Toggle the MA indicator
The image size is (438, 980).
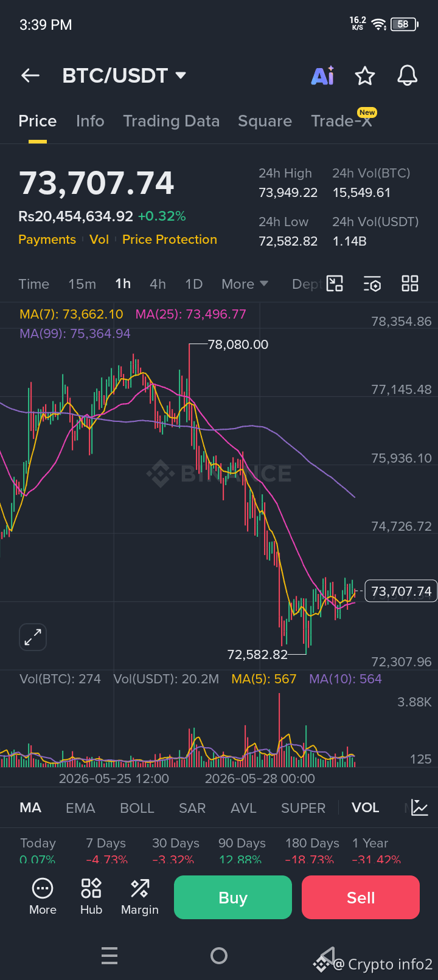click(30, 807)
